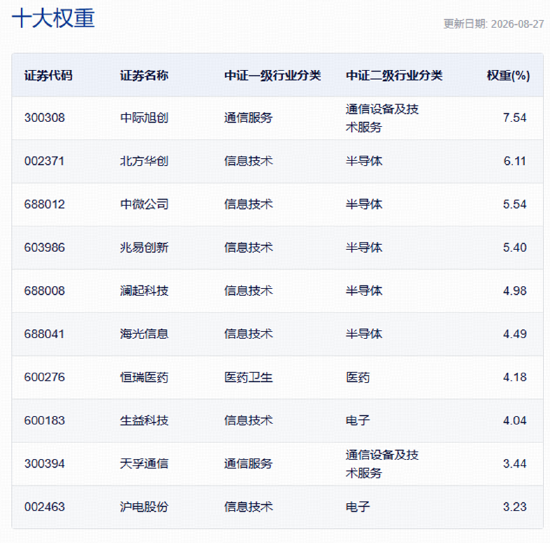Click weight value 3.44
The image size is (550, 543).
515,464
